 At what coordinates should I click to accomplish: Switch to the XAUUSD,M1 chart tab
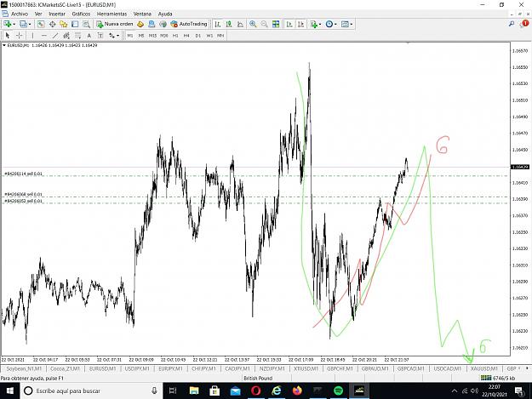[x=484, y=368]
